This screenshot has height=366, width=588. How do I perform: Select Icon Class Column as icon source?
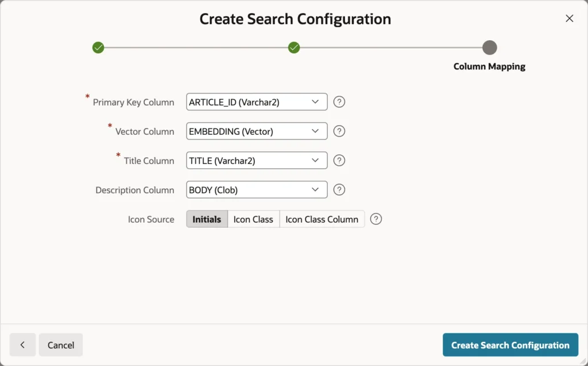coord(322,219)
